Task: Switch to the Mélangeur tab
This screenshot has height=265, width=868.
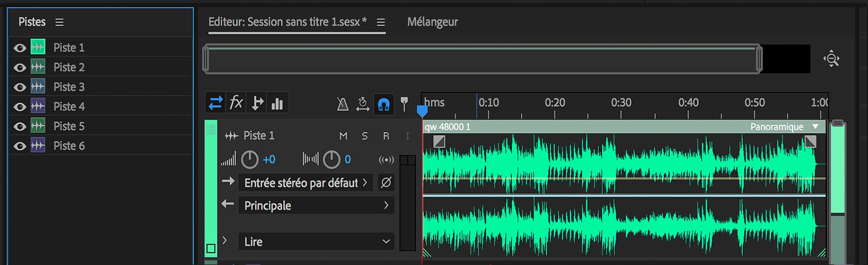Action: tap(432, 22)
